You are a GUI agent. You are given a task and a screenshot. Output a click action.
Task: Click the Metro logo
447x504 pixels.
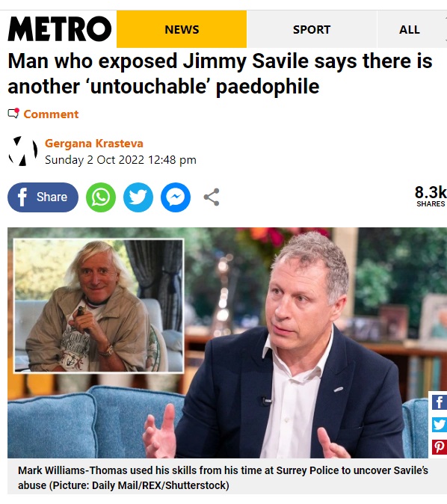tap(60, 29)
